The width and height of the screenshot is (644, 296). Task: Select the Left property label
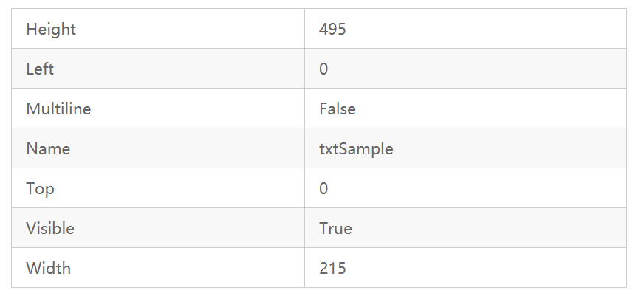[40, 69]
